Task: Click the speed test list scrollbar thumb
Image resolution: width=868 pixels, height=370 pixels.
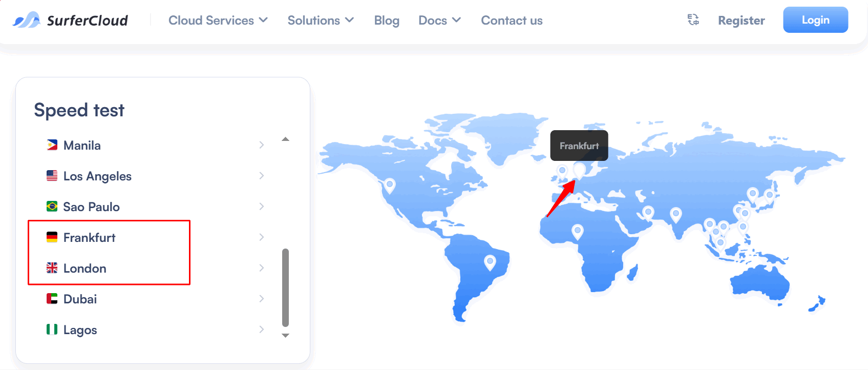Action: pyautogui.click(x=285, y=287)
